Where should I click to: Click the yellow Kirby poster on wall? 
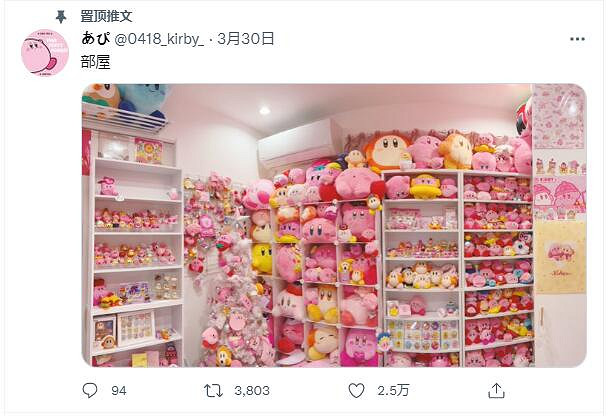click(561, 257)
